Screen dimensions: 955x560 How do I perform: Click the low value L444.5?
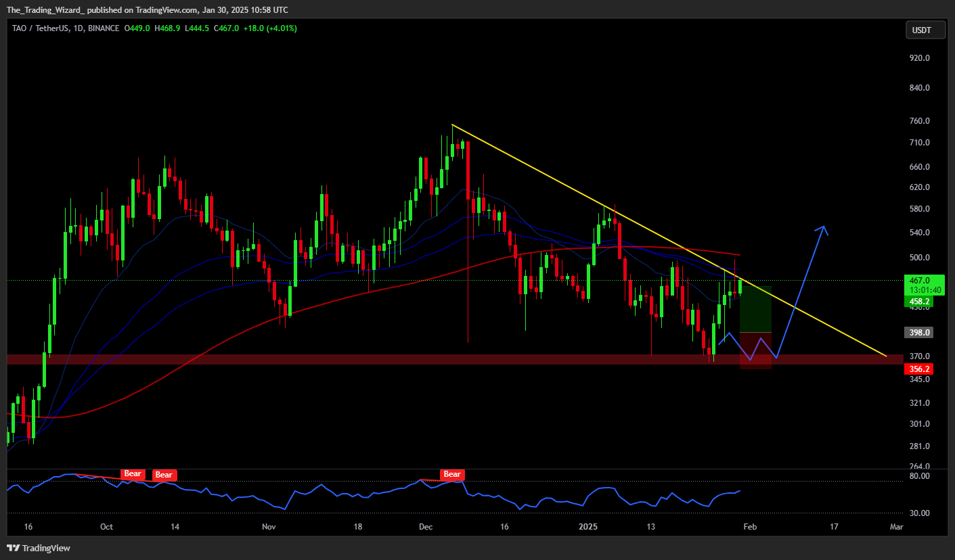[198, 28]
